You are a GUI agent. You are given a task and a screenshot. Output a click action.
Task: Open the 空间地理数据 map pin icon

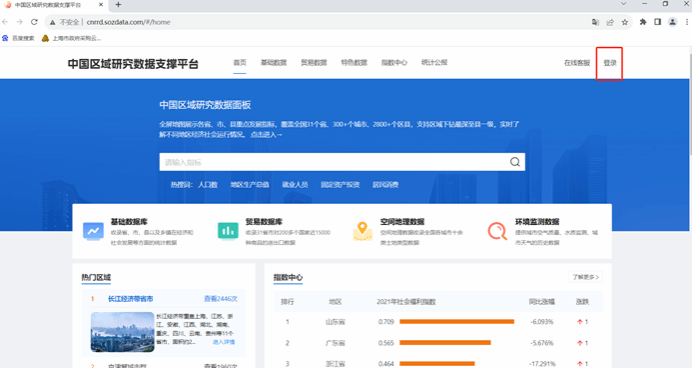pyautogui.click(x=362, y=231)
